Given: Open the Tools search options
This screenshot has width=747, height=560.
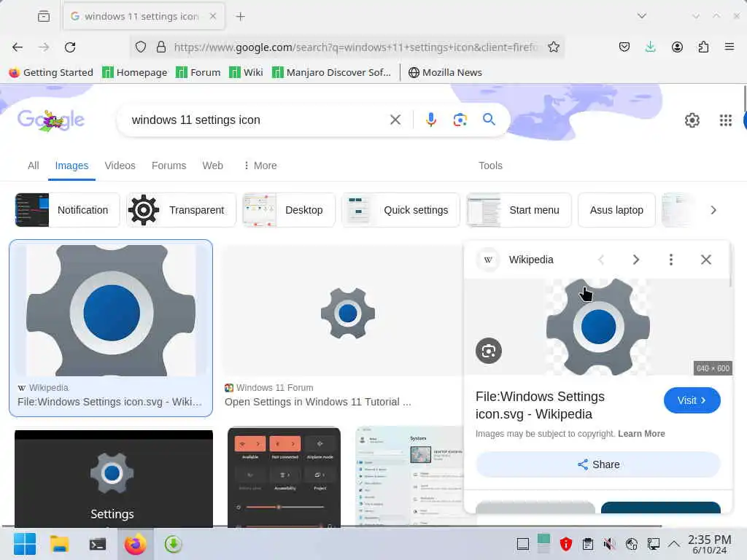Looking at the screenshot, I should (490, 166).
